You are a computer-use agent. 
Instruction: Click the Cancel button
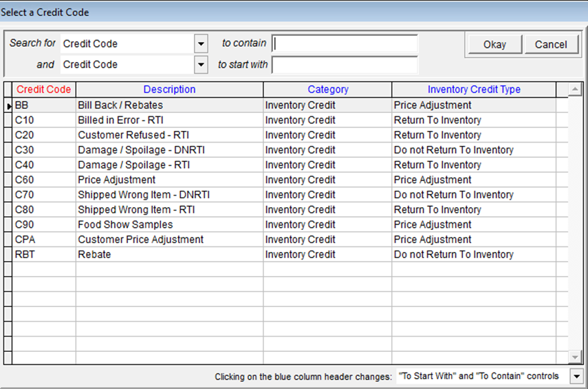click(x=550, y=44)
